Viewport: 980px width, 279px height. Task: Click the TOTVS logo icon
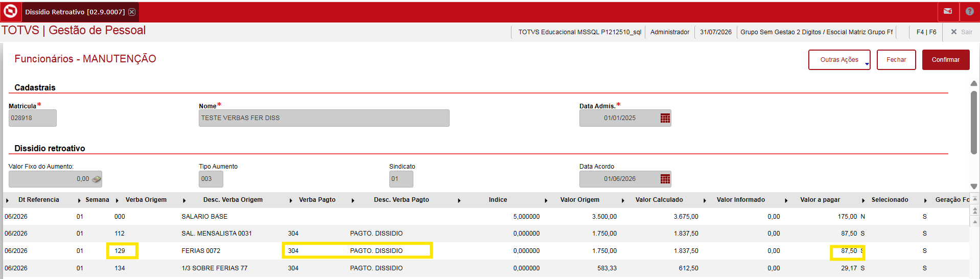point(11,11)
